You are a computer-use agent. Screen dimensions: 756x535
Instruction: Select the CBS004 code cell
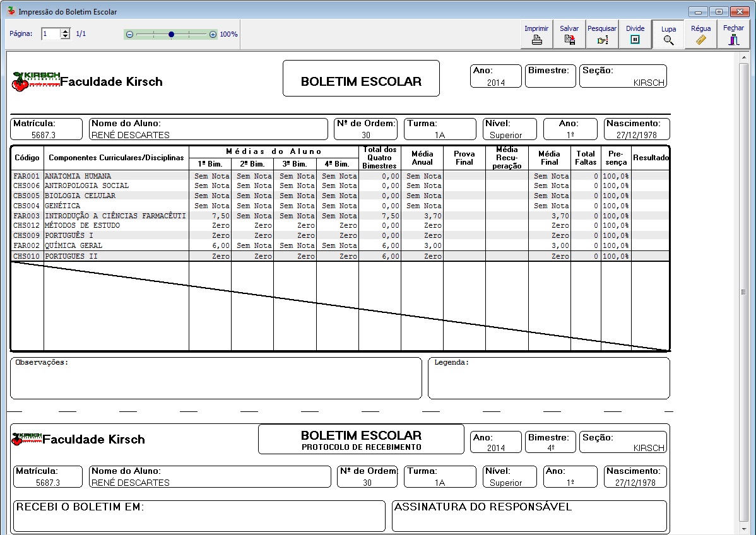[27, 206]
